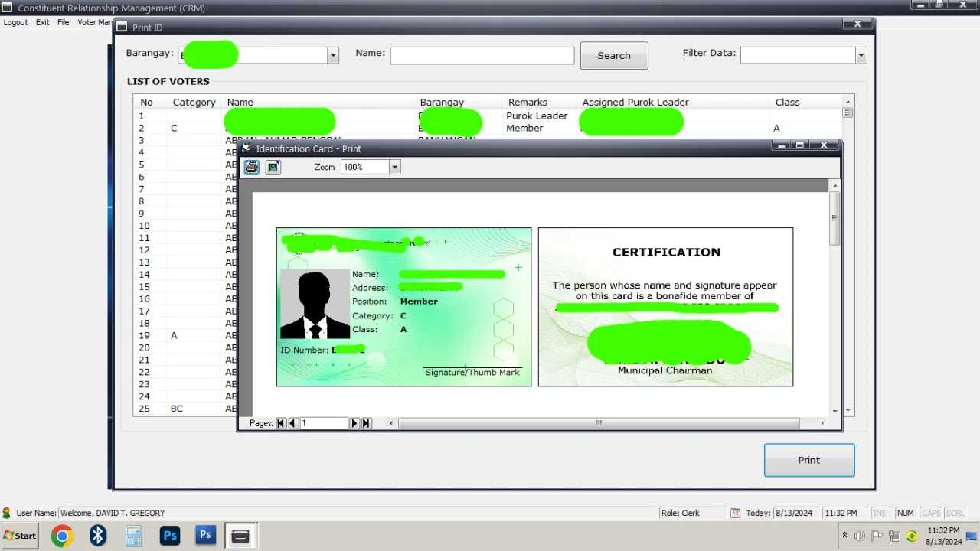Click the Exit menu item

tap(43, 22)
